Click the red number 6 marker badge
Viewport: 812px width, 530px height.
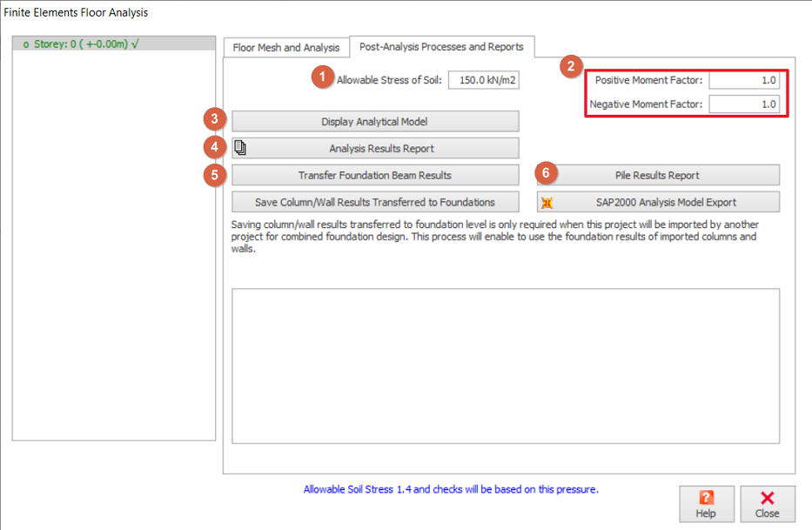click(546, 173)
